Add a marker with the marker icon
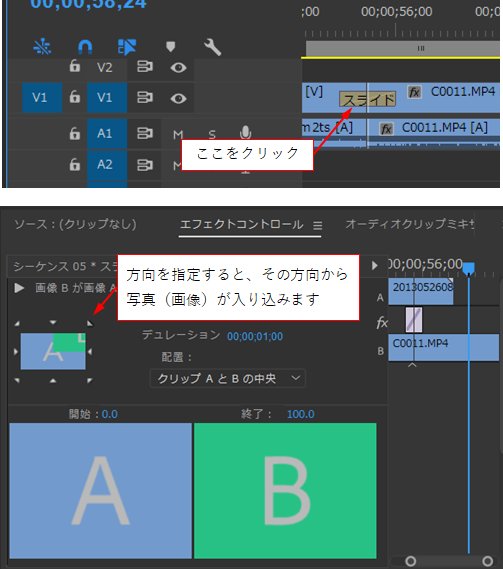This screenshot has height=569, width=503. tap(171, 46)
